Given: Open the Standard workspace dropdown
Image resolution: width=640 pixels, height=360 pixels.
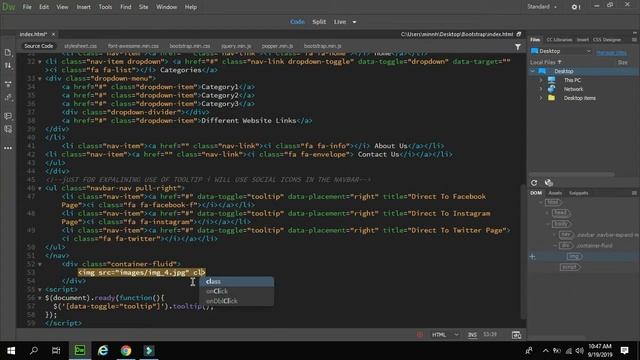Looking at the screenshot, I should coord(542,7).
